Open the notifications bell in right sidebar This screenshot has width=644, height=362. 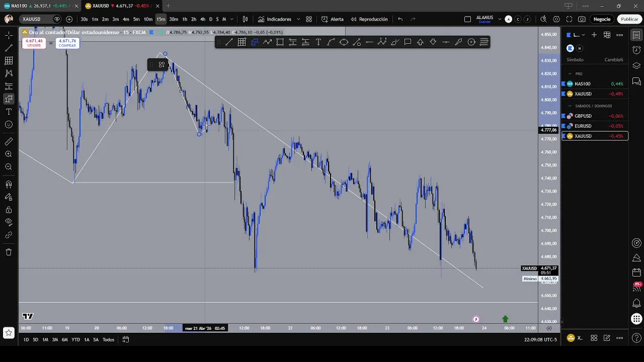click(x=636, y=303)
